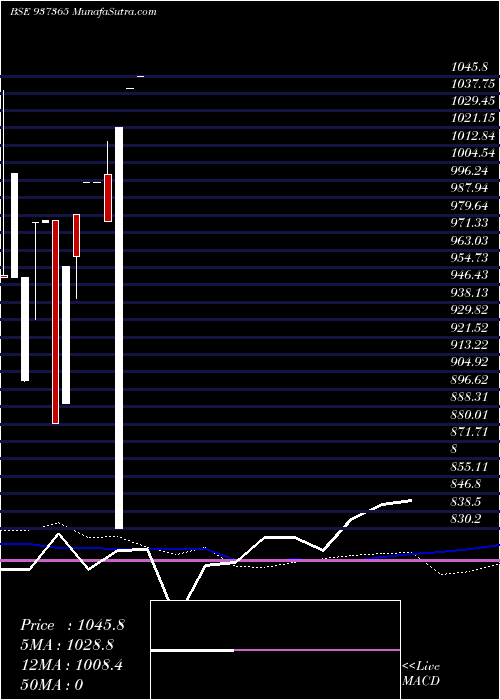The width and height of the screenshot is (500, 700).
Task: Click the Price : 1045.8 readout
Action: point(72,625)
